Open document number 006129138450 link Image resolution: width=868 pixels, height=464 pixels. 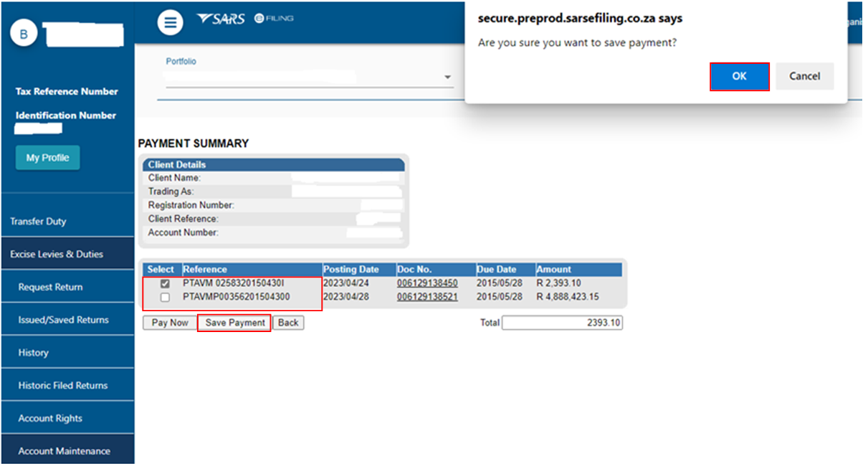pyautogui.click(x=427, y=283)
